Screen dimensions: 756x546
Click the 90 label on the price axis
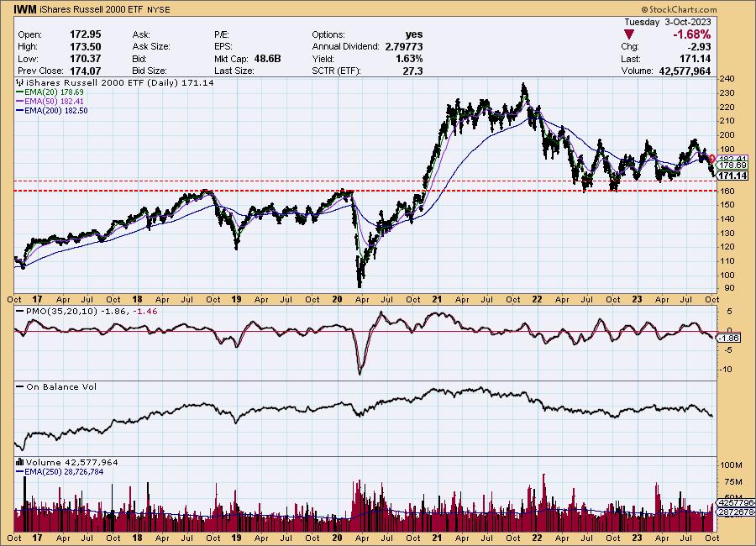point(729,288)
